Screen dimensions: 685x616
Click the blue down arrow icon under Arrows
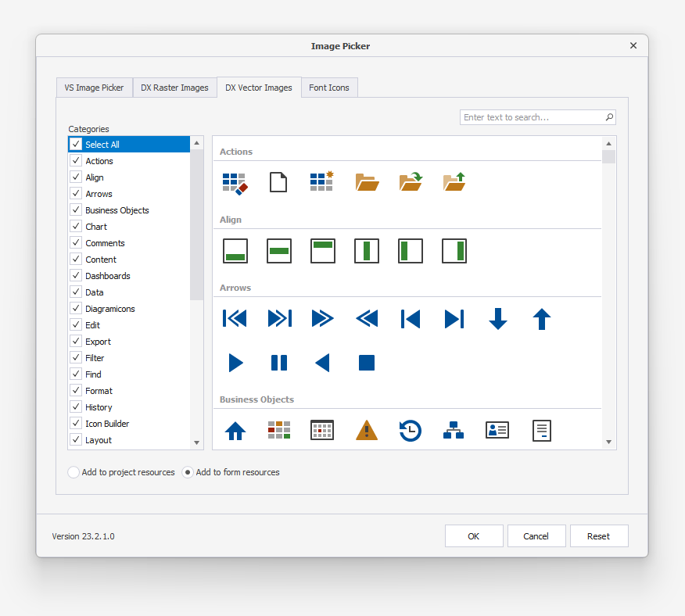(498, 318)
